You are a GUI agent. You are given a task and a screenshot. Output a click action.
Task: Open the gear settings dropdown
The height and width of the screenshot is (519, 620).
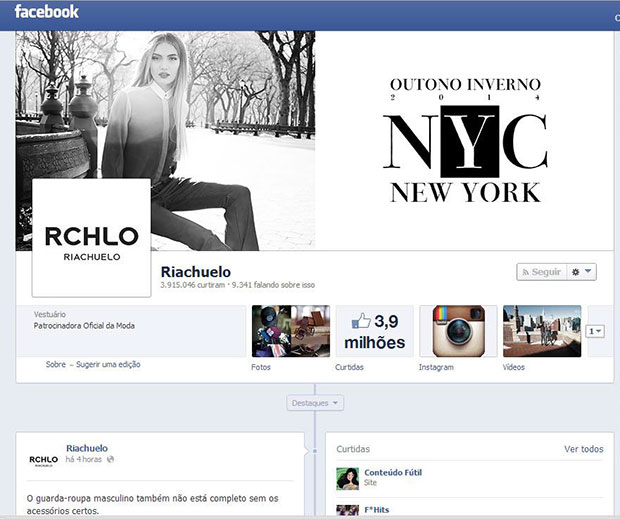tap(582, 272)
